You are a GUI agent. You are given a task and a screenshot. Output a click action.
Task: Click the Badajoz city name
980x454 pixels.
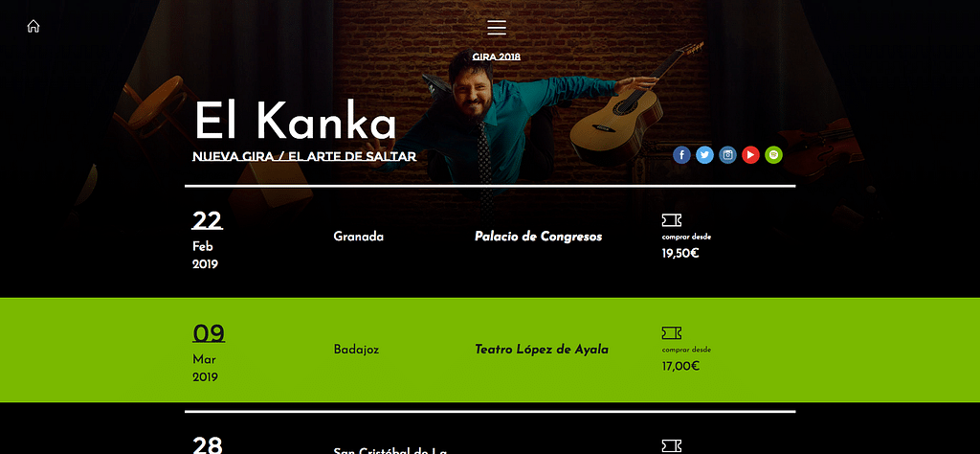tap(356, 350)
